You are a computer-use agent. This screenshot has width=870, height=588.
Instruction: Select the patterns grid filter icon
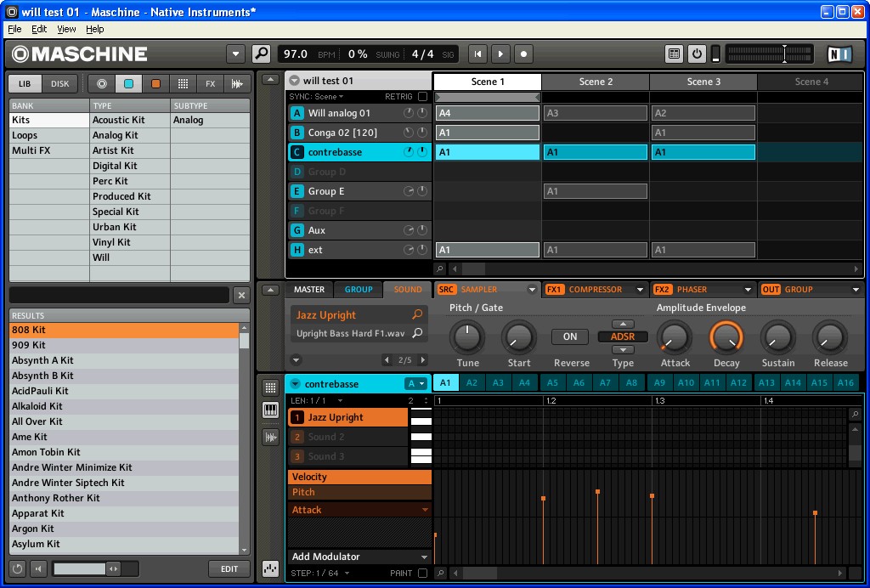[x=183, y=83]
